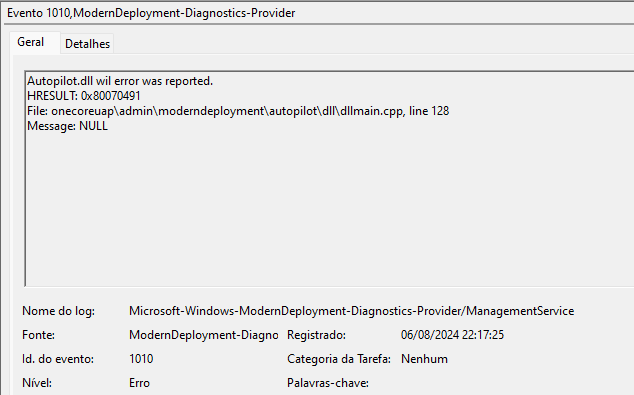
Task: Click empty area inside event description box
Action: click(323, 210)
